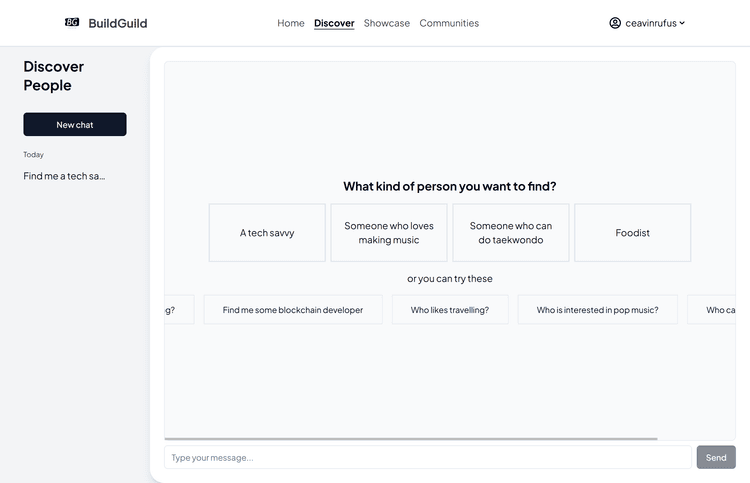Image resolution: width=750 pixels, height=483 pixels.
Task: Select "Someone who loves making music" card
Action: [x=389, y=233]
